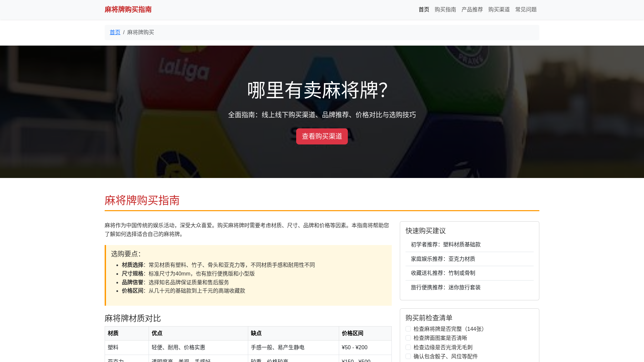Open 常见问题 from the navbar
The image size is (644, 362).
click(x=526, y=9)
